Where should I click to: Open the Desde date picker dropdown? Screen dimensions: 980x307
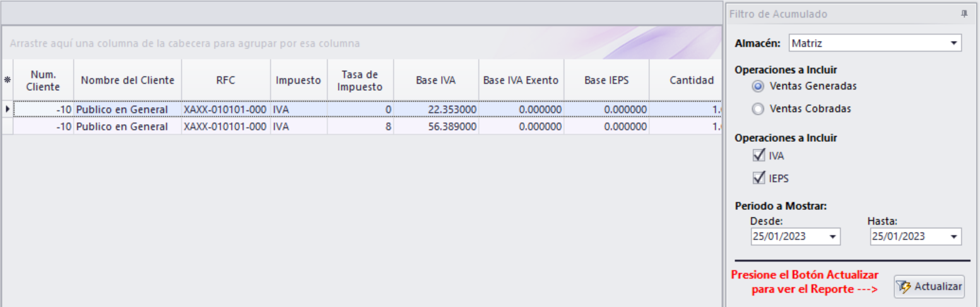click(834, 236)
